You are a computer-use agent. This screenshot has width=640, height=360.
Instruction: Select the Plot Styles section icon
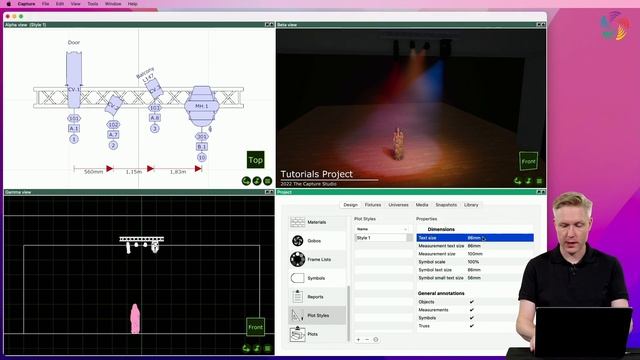298,315
